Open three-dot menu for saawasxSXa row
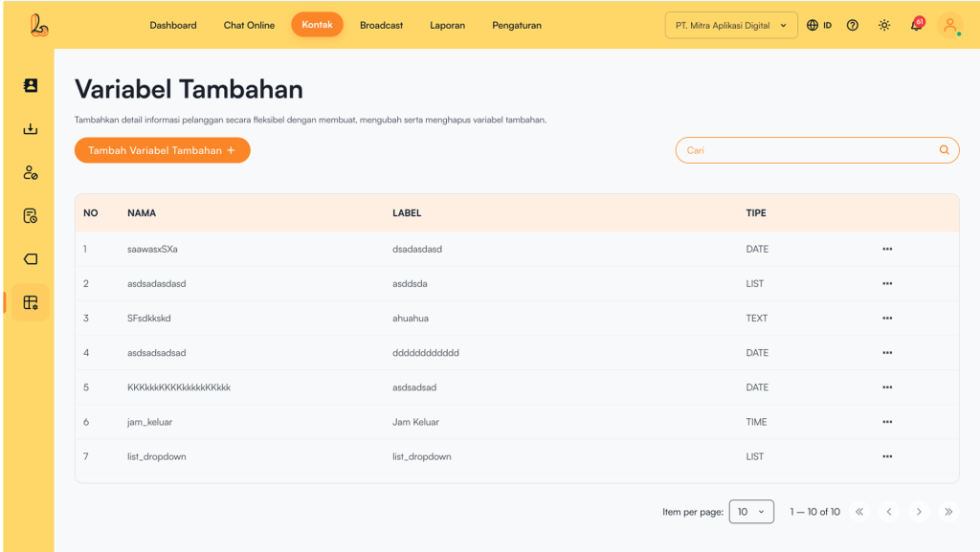Screen dimensions: 980x552 tap(887, 249)
